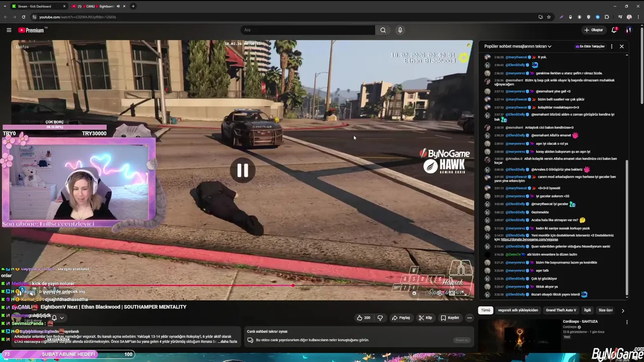Viewport: 644px width, 362px height.
Task: Open the Cordiseps SAHTUZA thumbnail
Action: pyautogui.click(x=519, y=335)
